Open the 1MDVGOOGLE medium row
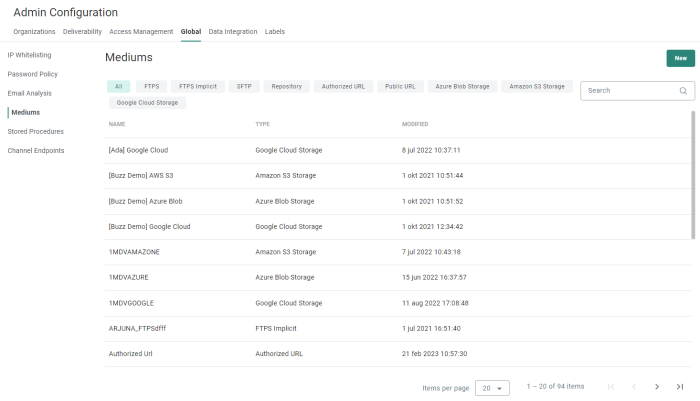The height and width of the screenshot is (401, 700). coord(131,303)
